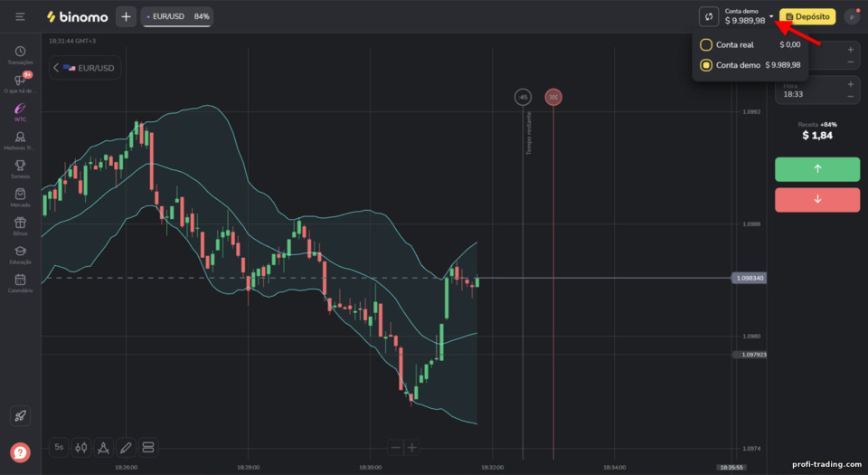Viewport: 868px width, 475px height.
Task: Open the EUR/USD asset selector on chart
Action: click(85, 68)
